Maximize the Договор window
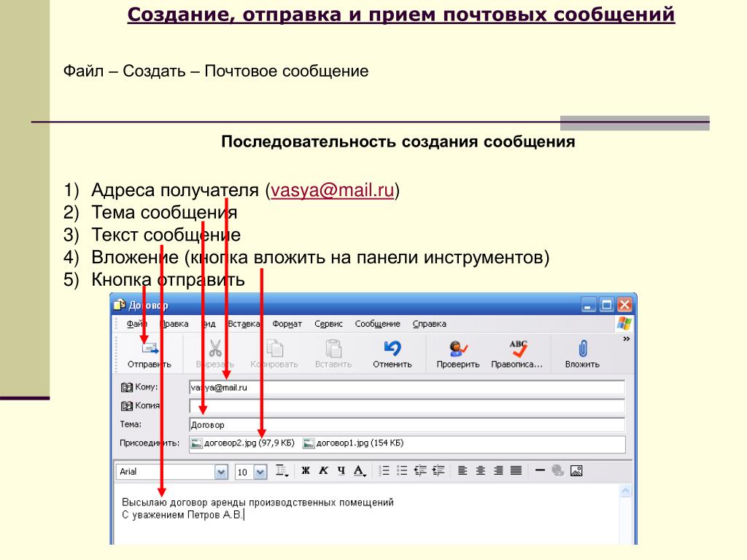This screenshot has height=560, width=747. point(606,305)
